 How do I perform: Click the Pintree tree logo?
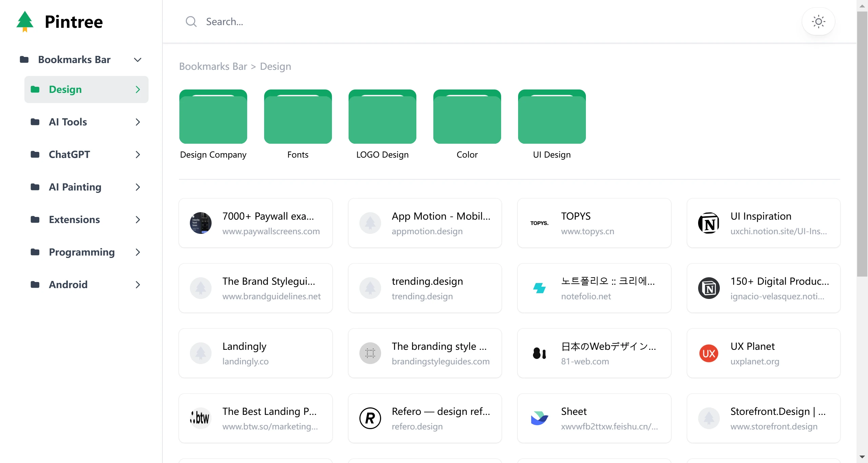pyautogui.click(x=25, y=21)
